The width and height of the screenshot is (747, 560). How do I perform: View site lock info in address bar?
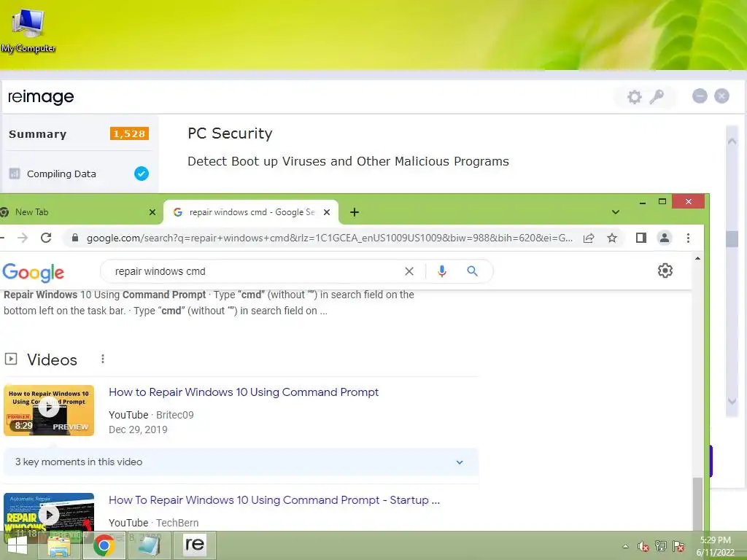pos(75,238)
